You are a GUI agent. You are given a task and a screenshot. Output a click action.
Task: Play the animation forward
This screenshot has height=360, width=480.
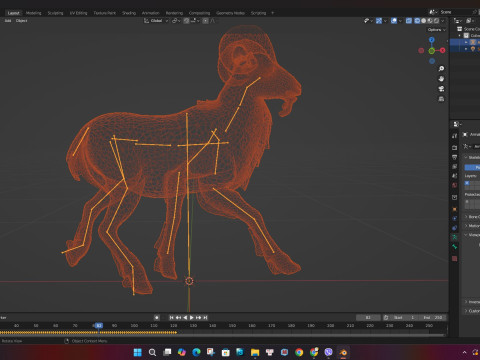192,317
